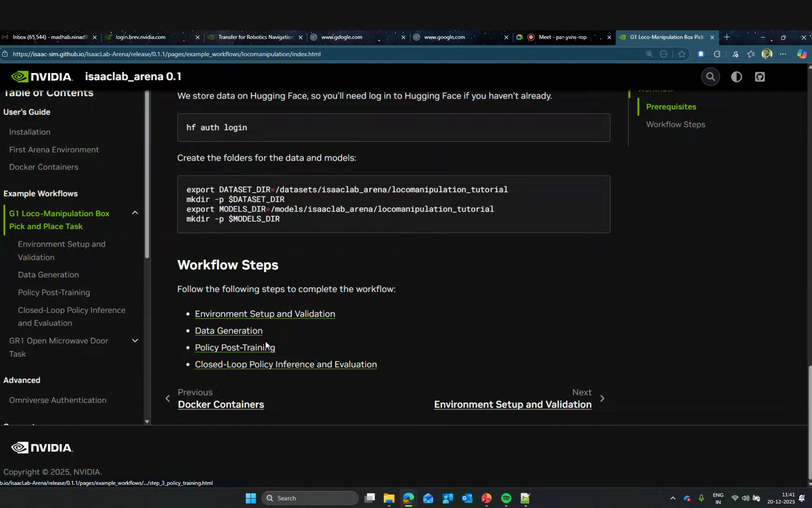Launch Spotify from the Windows taskbar
This screenshot has height=508, width=812.
[506, 498]
